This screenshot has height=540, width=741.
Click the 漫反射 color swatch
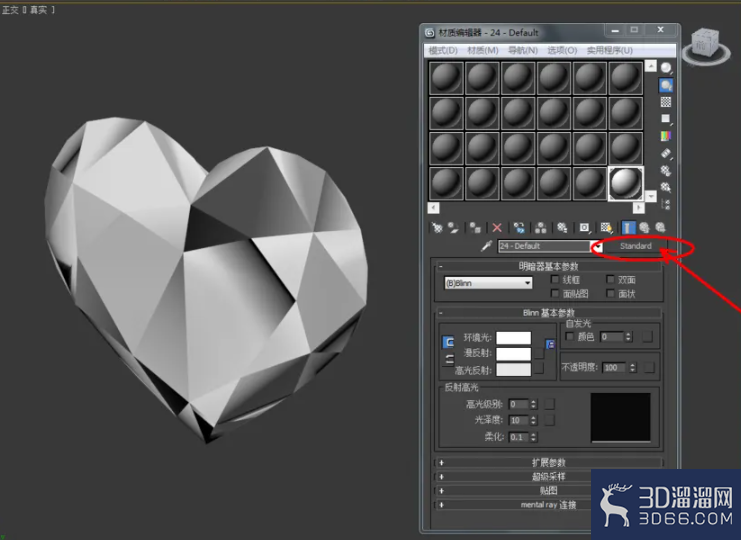tap(514, 354)
